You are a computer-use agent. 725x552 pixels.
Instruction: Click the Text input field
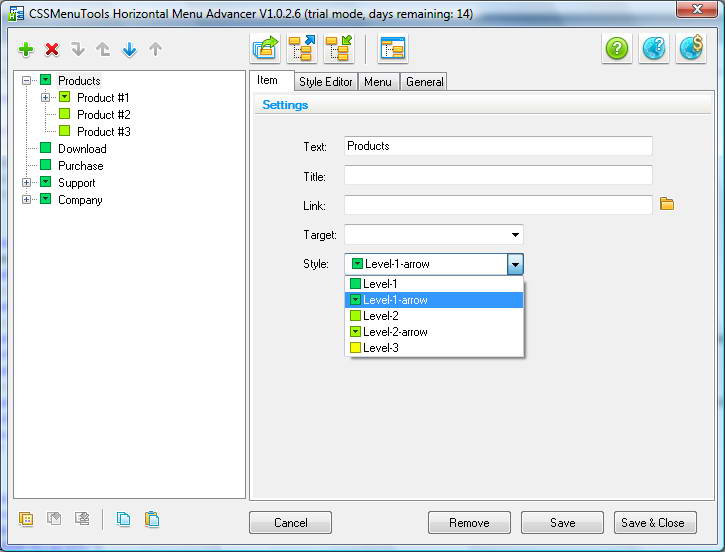pyautogui.click(x=498, y=146)
